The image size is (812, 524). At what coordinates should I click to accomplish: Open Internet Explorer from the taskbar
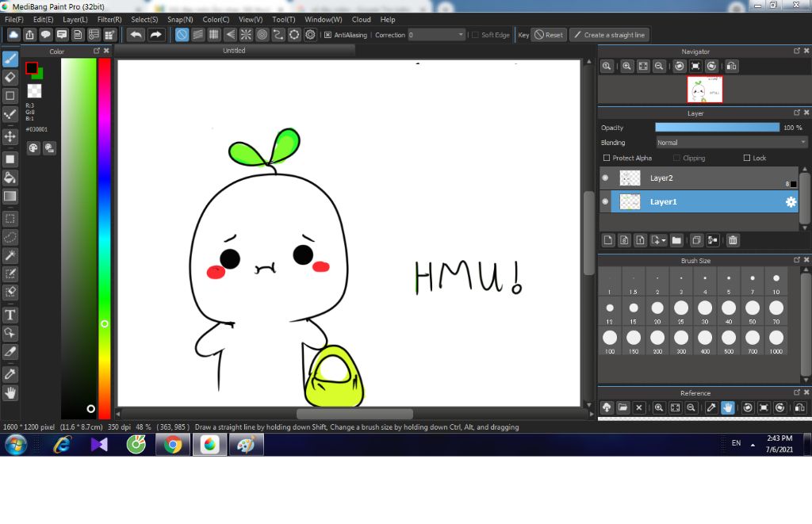(x=62, y=445)
